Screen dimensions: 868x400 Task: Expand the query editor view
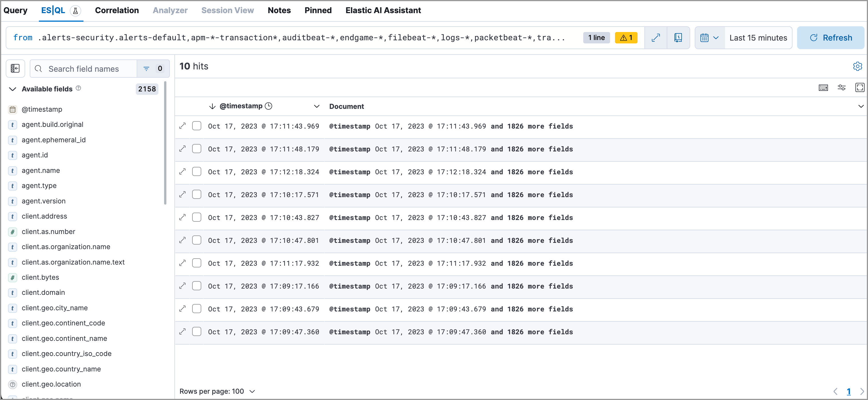pyautogui.click(x=656, y=37)
